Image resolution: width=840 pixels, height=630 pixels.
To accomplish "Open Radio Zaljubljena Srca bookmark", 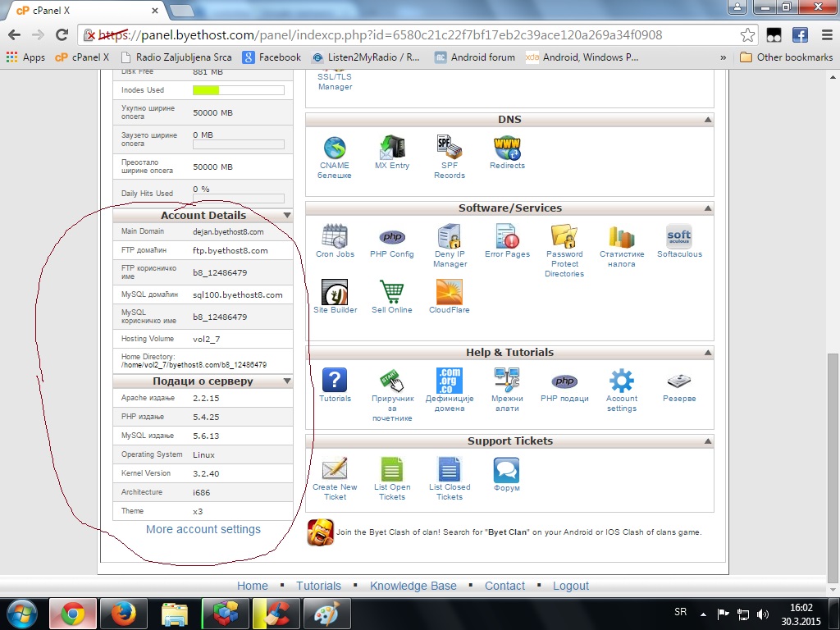I will pyautogui.click(x=177, y=57).
